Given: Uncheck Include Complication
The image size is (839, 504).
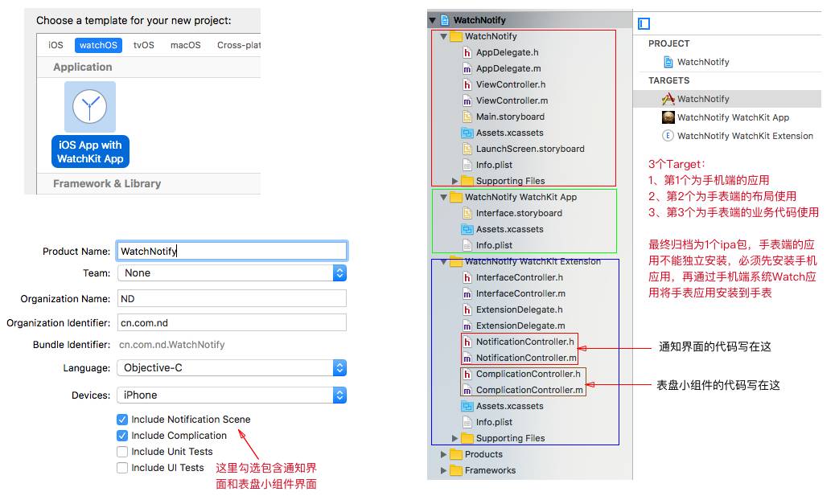Looking at the screenshot, I should [x=122, y=436].
